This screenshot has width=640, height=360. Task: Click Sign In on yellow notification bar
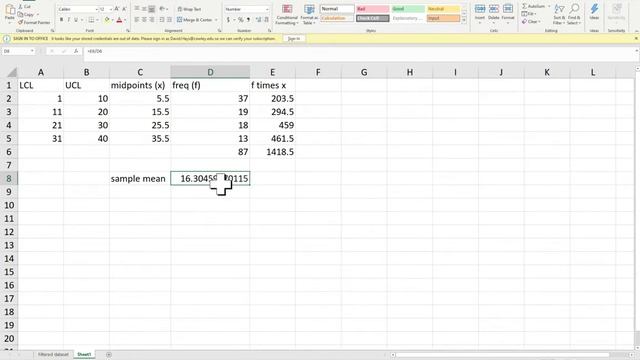294,38
